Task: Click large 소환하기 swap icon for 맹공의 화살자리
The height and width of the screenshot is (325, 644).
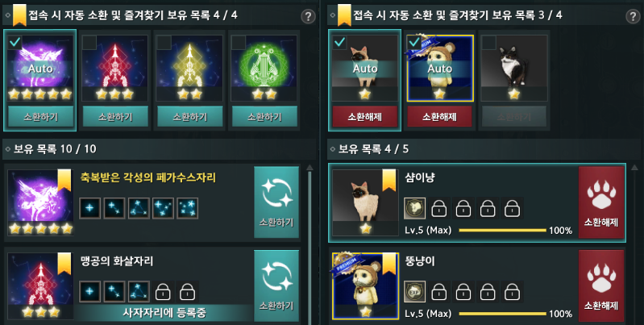Action: [x=276, y=285]
